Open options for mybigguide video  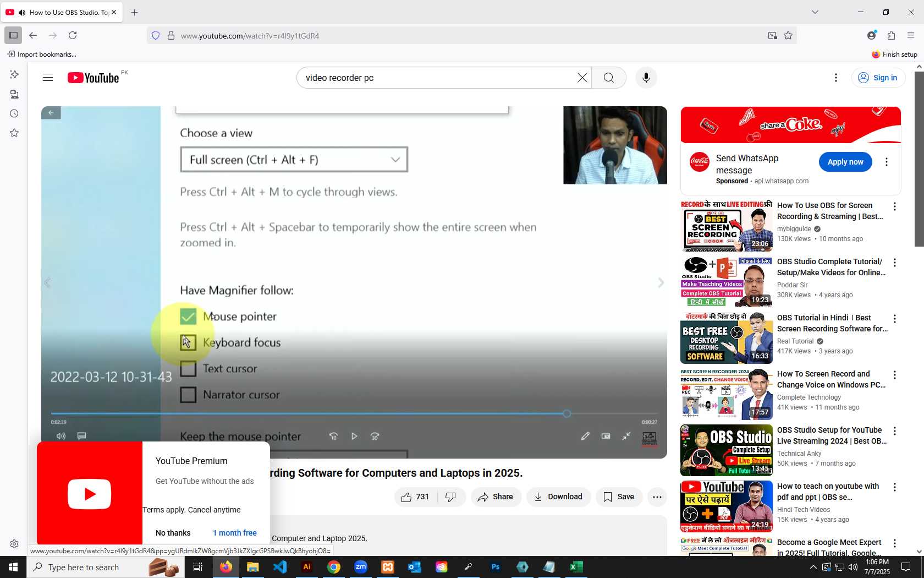(x=895, y=206)
